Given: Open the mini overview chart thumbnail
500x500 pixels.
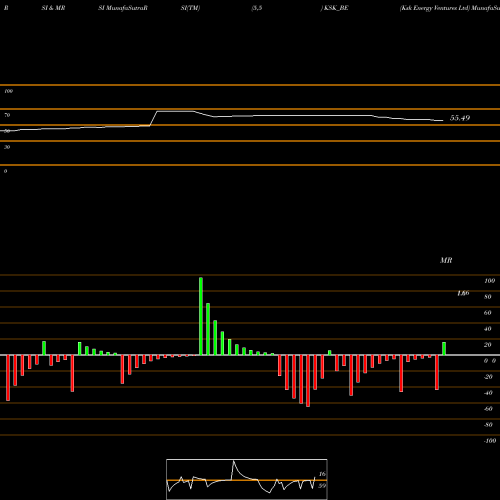Looking at the screenshot, I should pyautogui.click(x=247, y=479).
